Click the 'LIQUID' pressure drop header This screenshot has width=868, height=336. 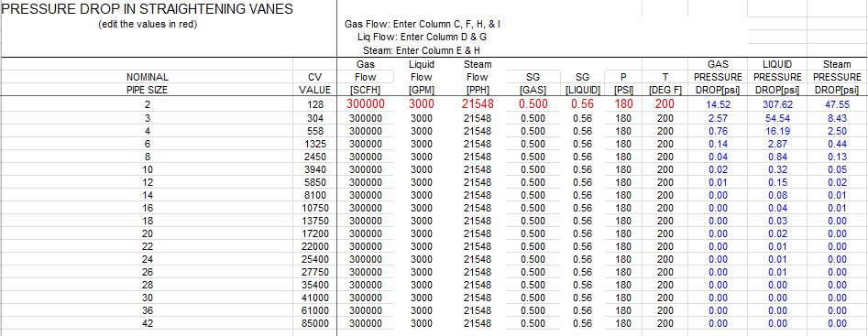click(776, 65)
